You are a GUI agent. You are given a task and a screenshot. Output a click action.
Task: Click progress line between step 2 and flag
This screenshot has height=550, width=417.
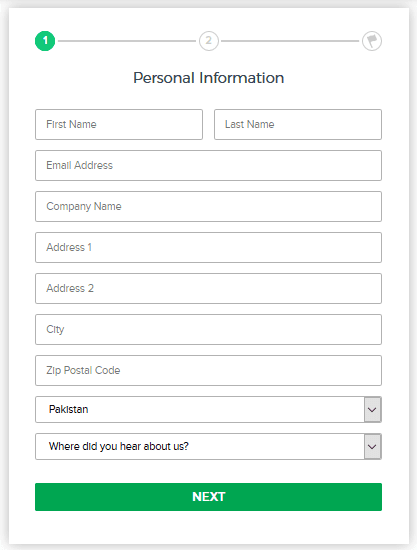pos(290,41)
